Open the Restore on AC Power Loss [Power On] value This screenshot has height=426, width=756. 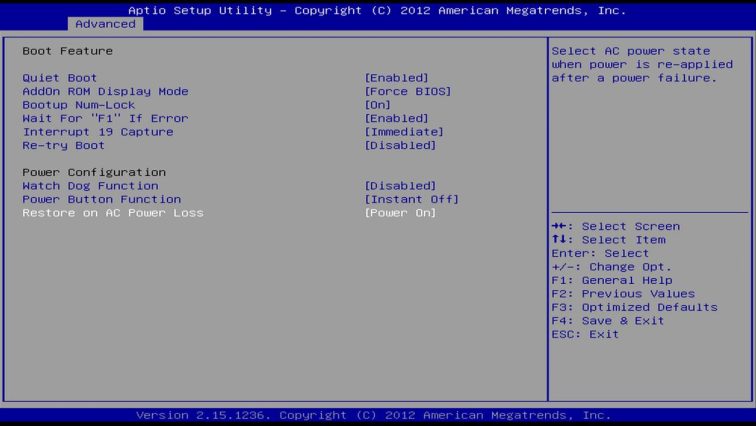click(x=400, y=213)
